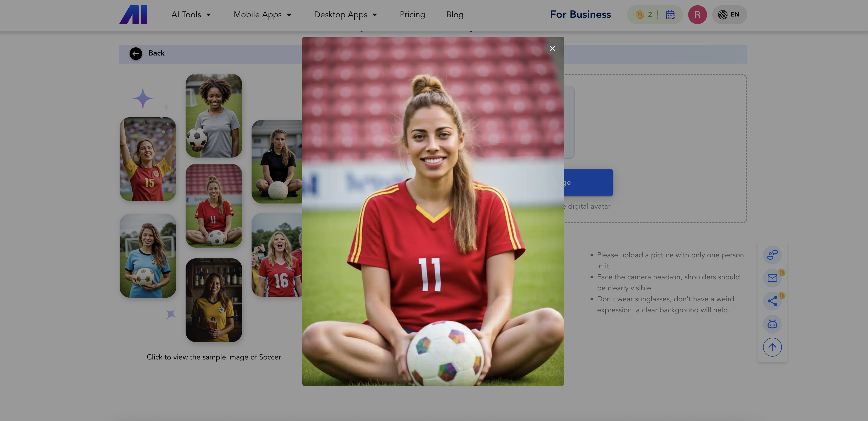Open the check-in calendar icon

(x=670, y=14)
